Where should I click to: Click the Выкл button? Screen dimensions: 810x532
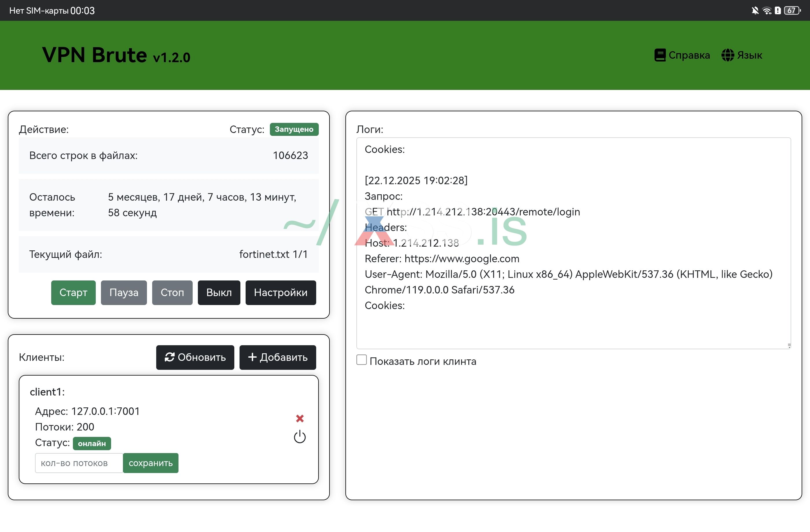click(219, 293)
